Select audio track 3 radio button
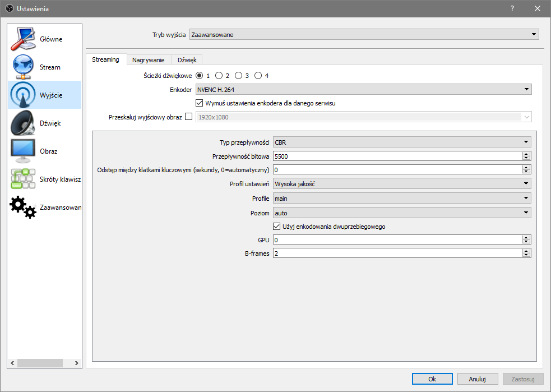Image resolution: width=551 pixels, height=392 pixels. click(x=239, y=76)
